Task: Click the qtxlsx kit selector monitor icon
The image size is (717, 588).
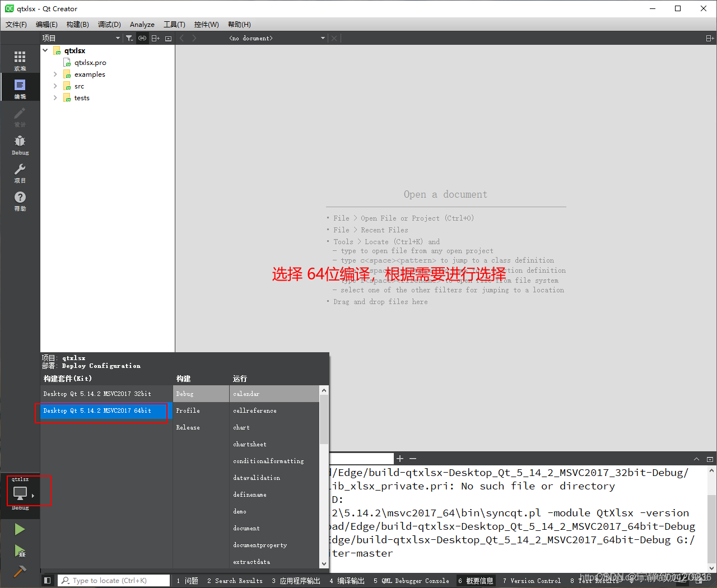Action: (x=20, y=493)
